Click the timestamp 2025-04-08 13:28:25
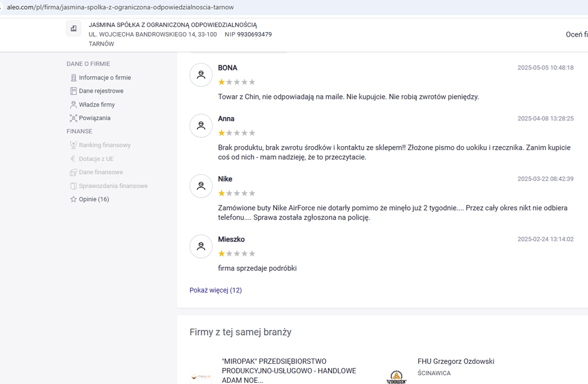 click(x=546, y=119)
